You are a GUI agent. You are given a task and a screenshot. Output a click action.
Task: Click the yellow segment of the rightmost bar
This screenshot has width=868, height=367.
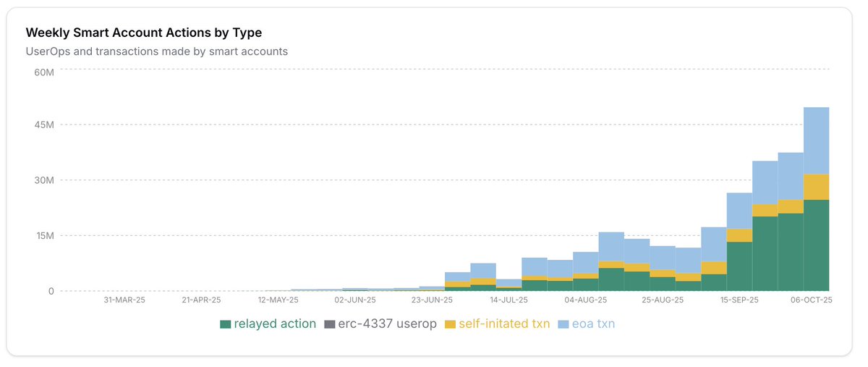point(816,187)
